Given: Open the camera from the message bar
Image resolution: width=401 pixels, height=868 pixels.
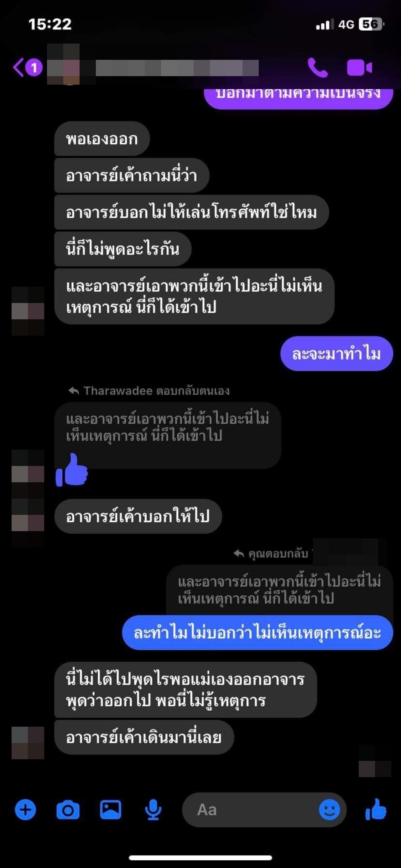Looking at the screenshot, I should pos(68,810).
